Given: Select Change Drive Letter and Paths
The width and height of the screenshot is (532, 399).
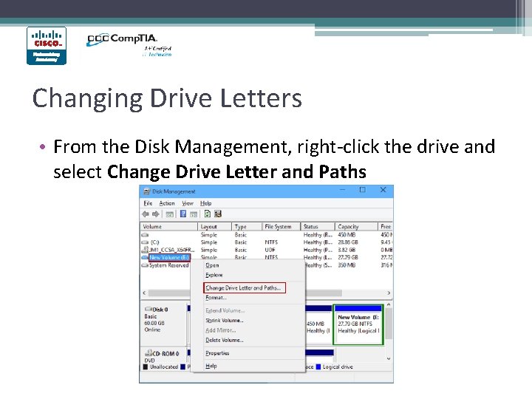Looking at the screenshot, I should [245, 287].
